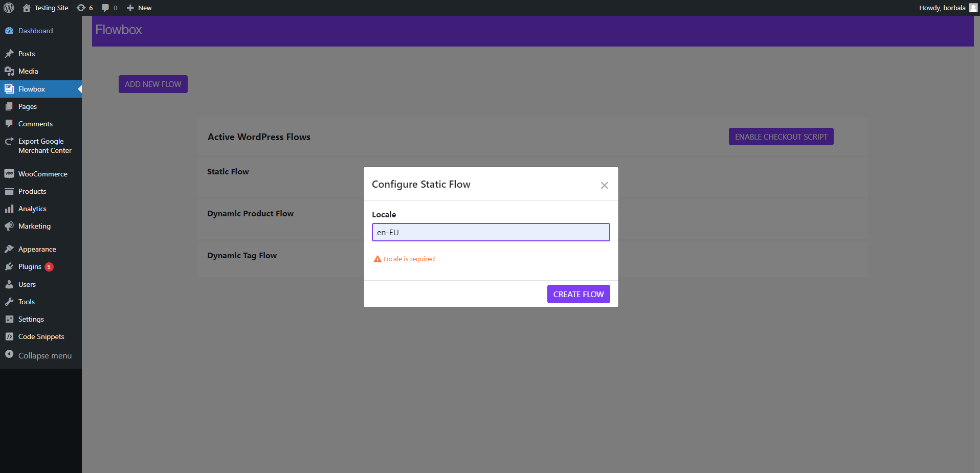Screen dimensions: 980x473
Task: Click the Dashboard gauge icon
Action: [x=9, y=31]
